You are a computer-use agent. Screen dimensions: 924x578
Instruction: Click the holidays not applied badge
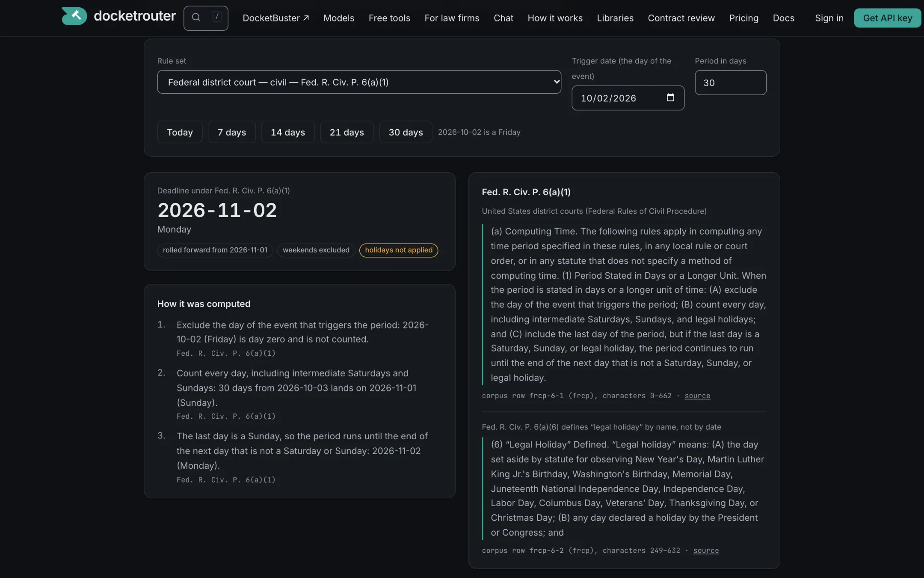coord(398,250)
